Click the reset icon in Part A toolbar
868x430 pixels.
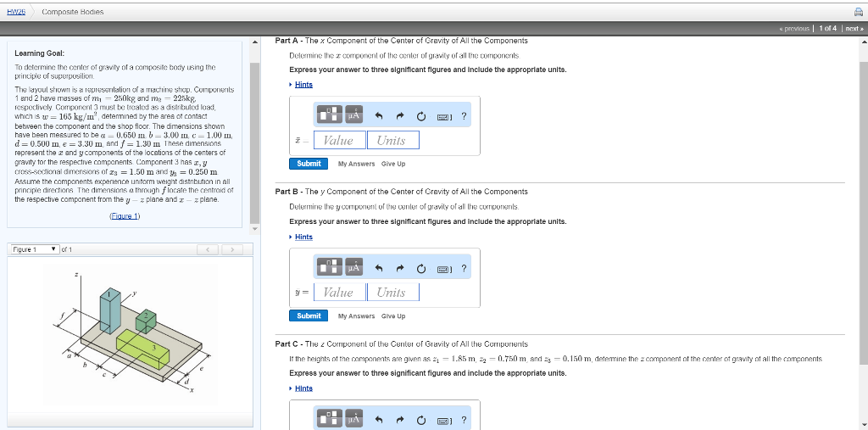coord(420,117)
